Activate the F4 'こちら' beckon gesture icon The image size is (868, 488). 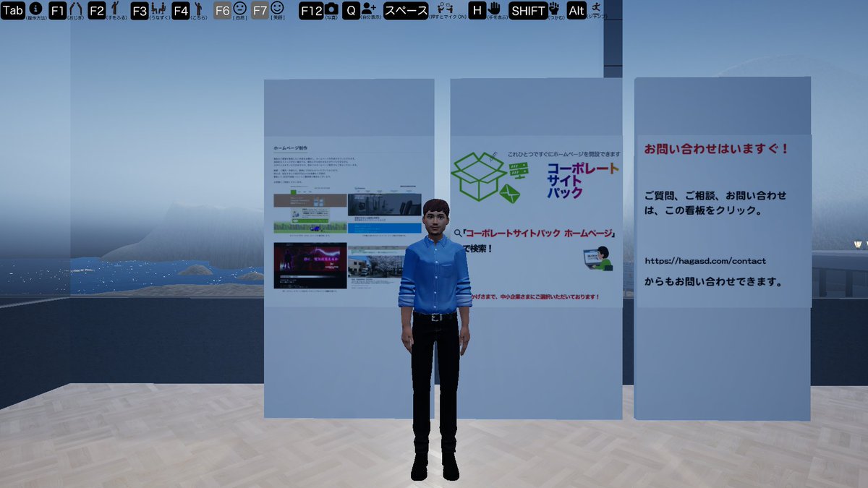197,10
